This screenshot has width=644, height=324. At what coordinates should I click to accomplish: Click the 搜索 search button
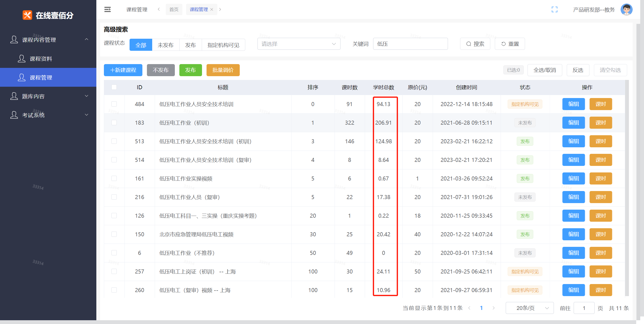[x=475, y=44]
